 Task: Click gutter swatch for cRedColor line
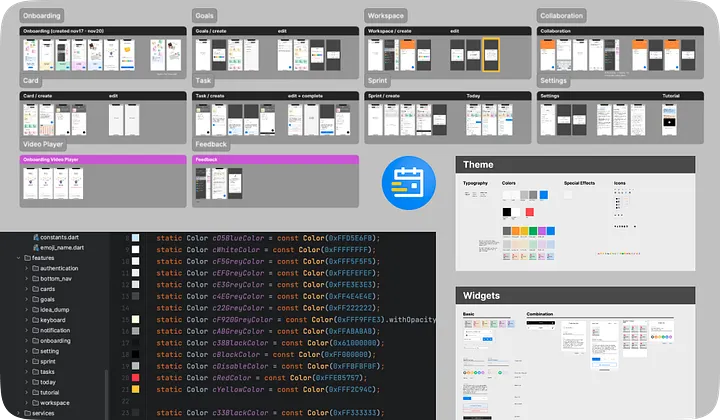point(135,378)
